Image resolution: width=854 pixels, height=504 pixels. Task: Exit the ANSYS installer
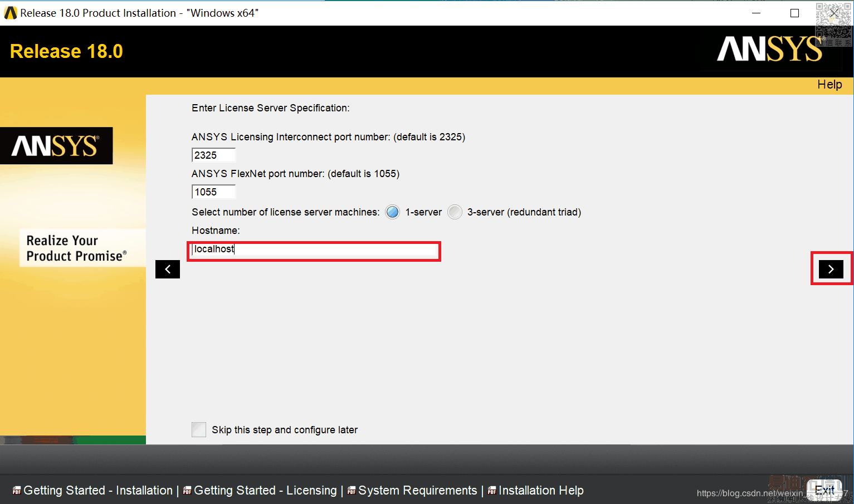coord(824,490)
